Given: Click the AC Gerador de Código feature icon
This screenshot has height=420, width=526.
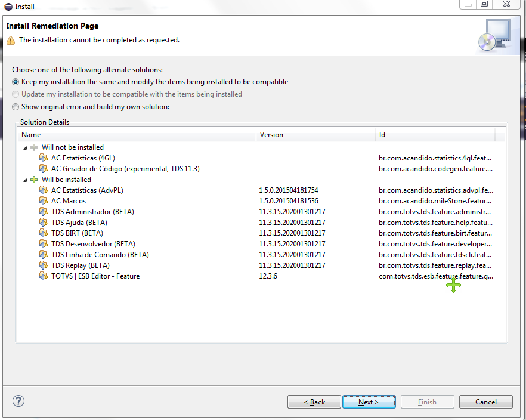Looking at the screenshot, I should click(44, 168).
